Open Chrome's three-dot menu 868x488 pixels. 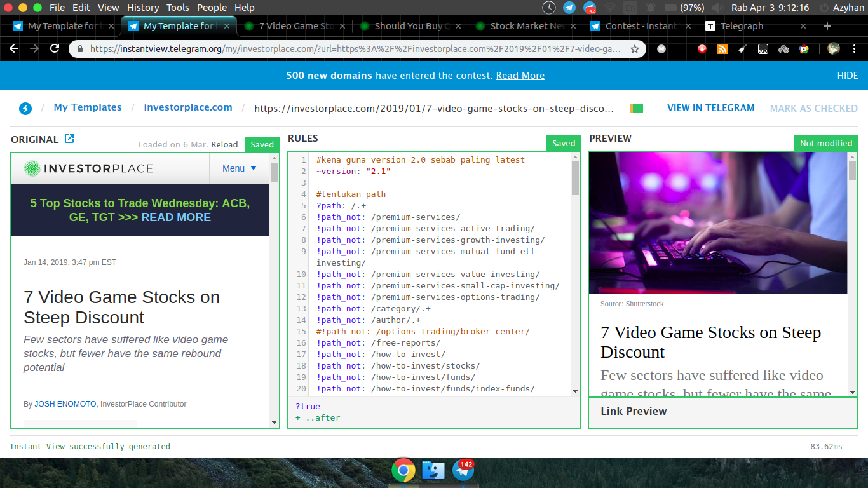(x=854, y=49)
